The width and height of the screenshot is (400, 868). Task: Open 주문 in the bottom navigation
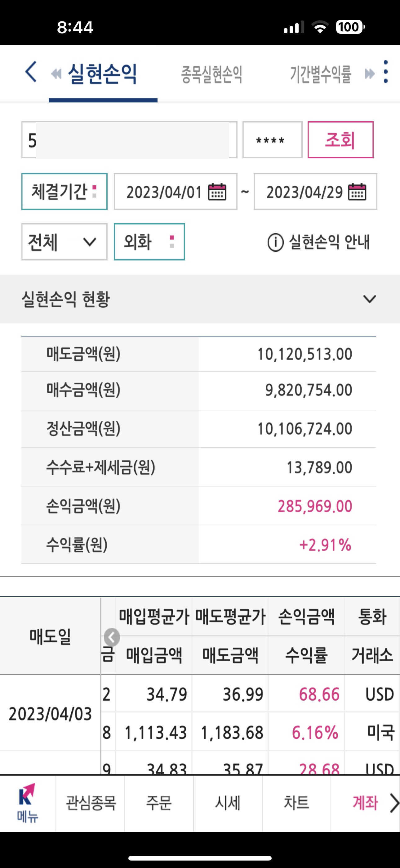pyautogui.click(x=159, y=803)
